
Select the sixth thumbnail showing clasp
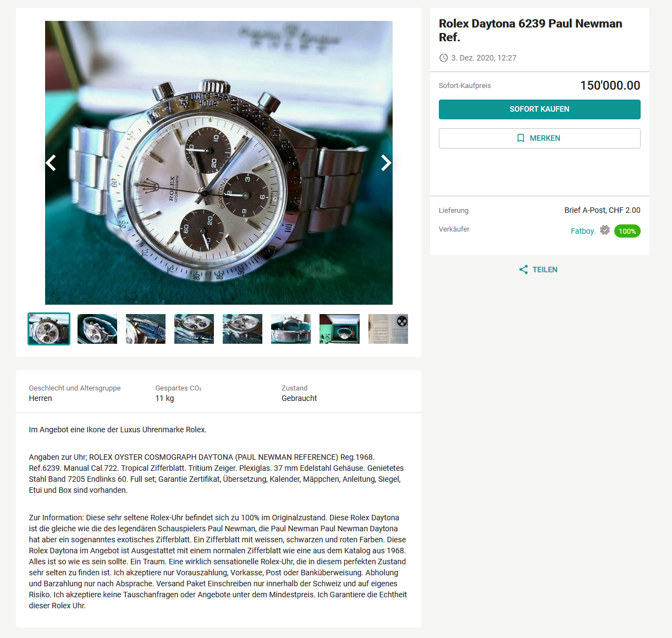tap(291, 329)
